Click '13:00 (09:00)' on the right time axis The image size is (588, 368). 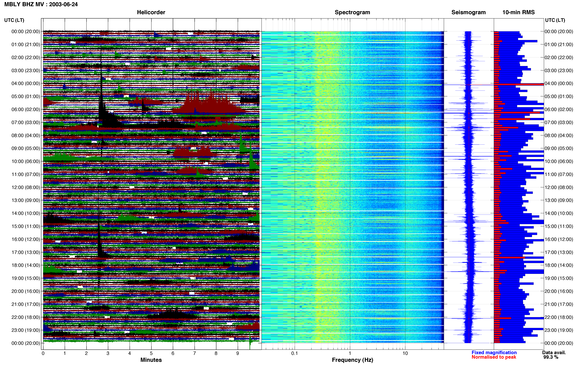[559, 200]
